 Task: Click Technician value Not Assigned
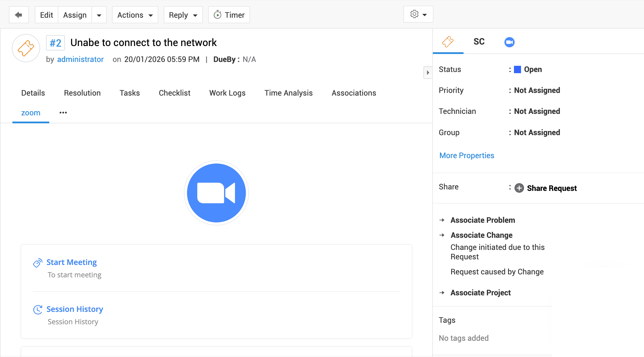pyautogui.click(x=537, y=111)
